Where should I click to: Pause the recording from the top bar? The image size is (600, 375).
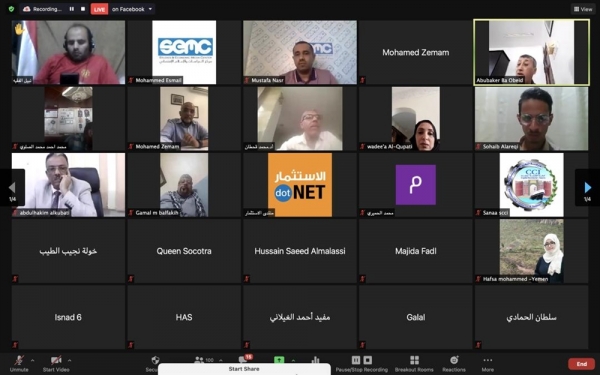72,9
